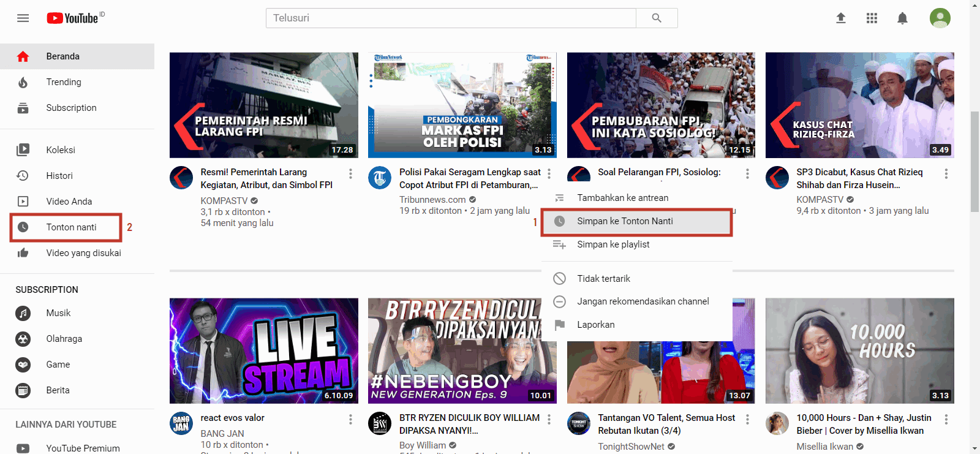Open the LIVE STREAM thumbnail

click(264, 351)
